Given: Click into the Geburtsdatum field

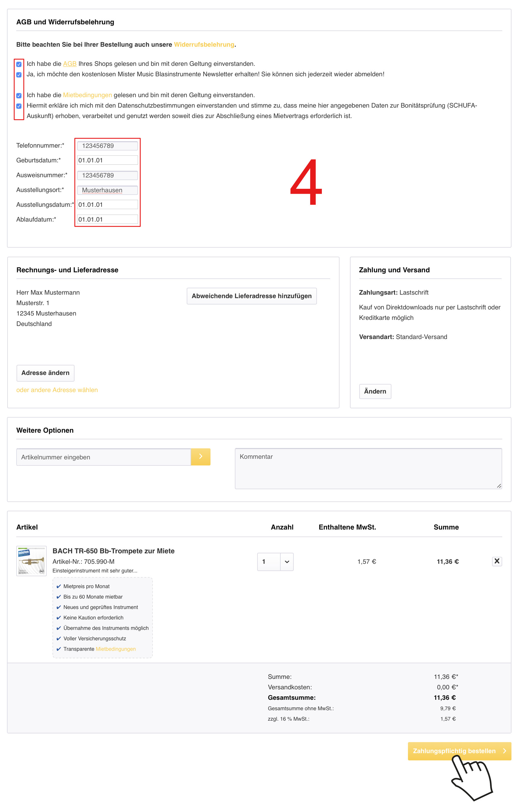Looking at the screenshot, I should (x=107, y=160).
